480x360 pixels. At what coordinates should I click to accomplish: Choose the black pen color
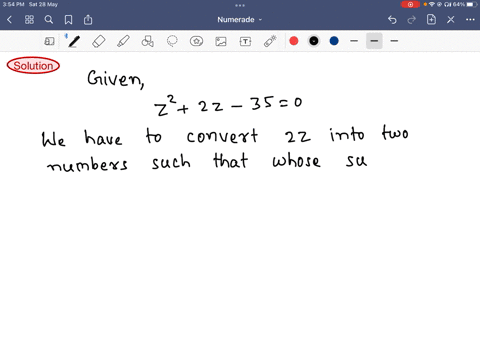pyautogui.click(x=314, y=41)
